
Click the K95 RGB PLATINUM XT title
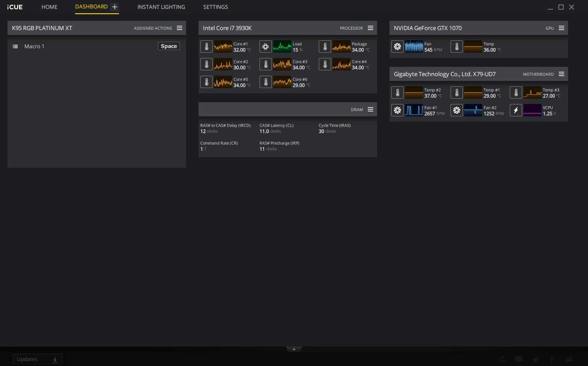(x=42, y=28)
